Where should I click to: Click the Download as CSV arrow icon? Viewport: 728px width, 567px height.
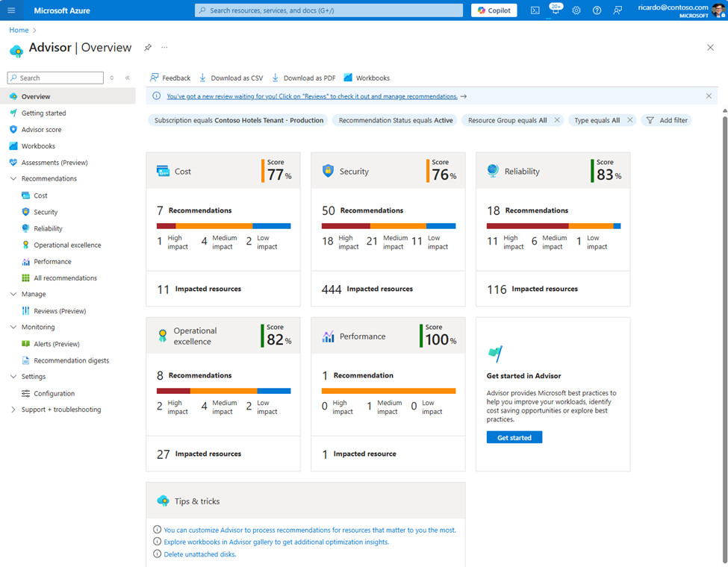pos(202,78)
